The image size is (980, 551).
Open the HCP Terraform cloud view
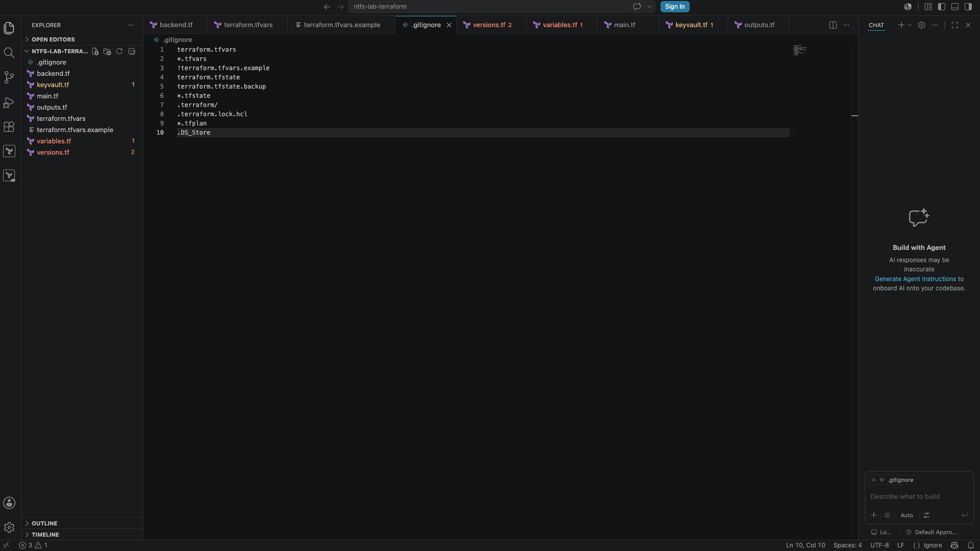(9, 176)
